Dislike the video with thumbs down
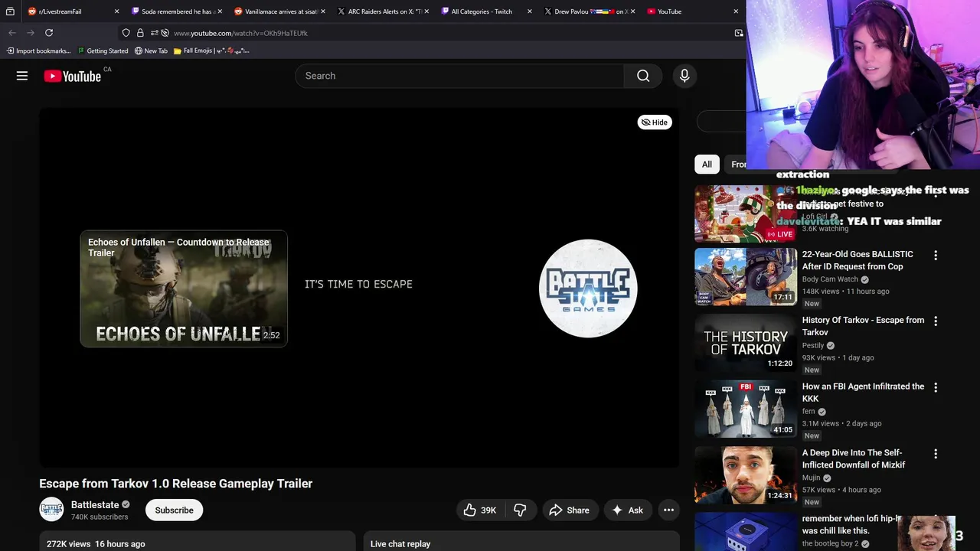 tap(520, 510)
